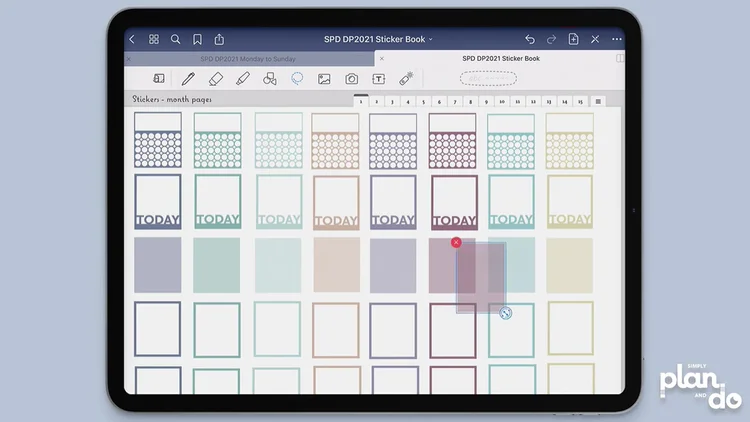Click the blue resize-rotate handle on the selected sticker
The height and width of the screenshot is (422, 750).
pyautogui.click(x=506, y=313)
